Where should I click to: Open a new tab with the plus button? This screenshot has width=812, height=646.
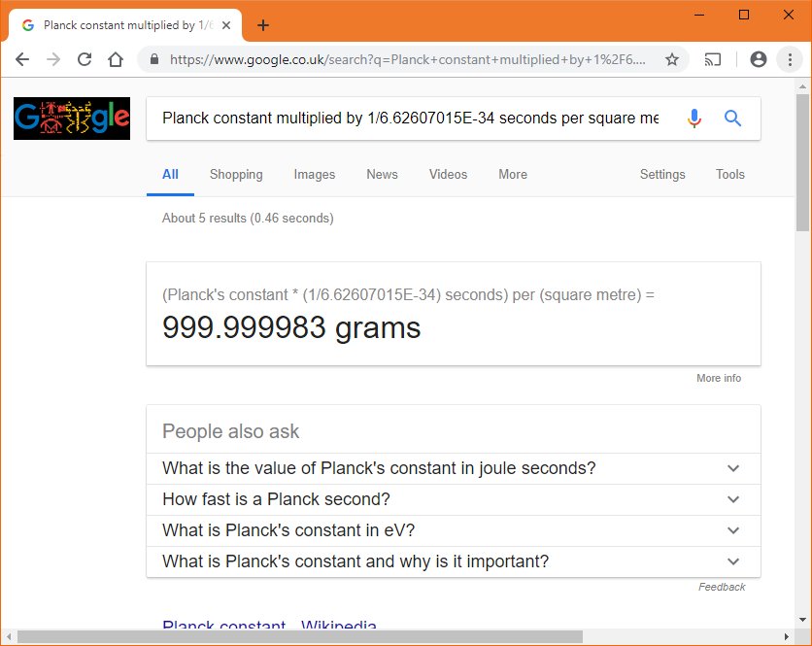263,25
